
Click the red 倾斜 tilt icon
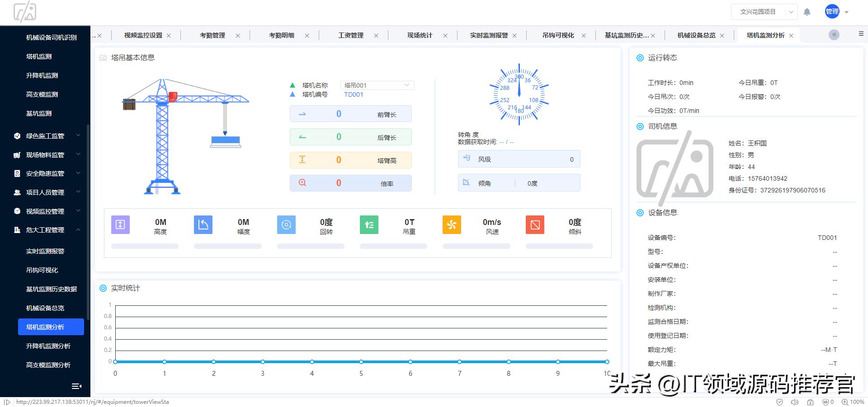(x=535, y=225)
